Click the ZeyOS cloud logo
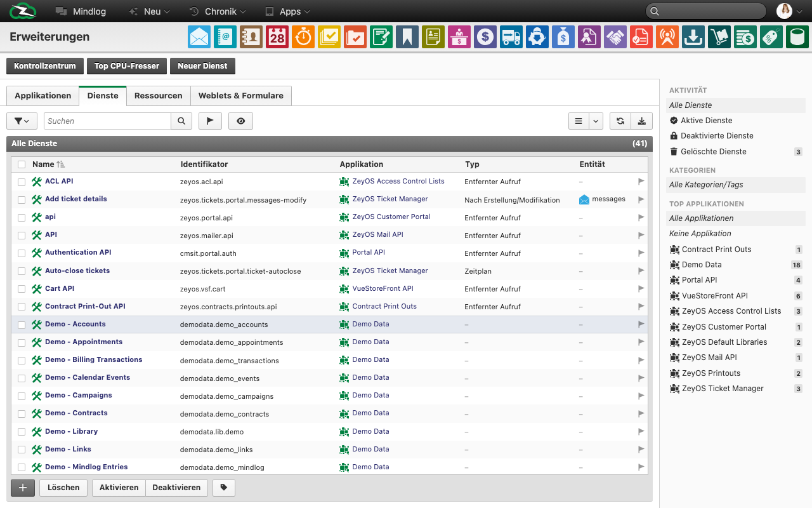Image resolution: width=812 pixels, height=508 pixels. click(x=23, y=11)
